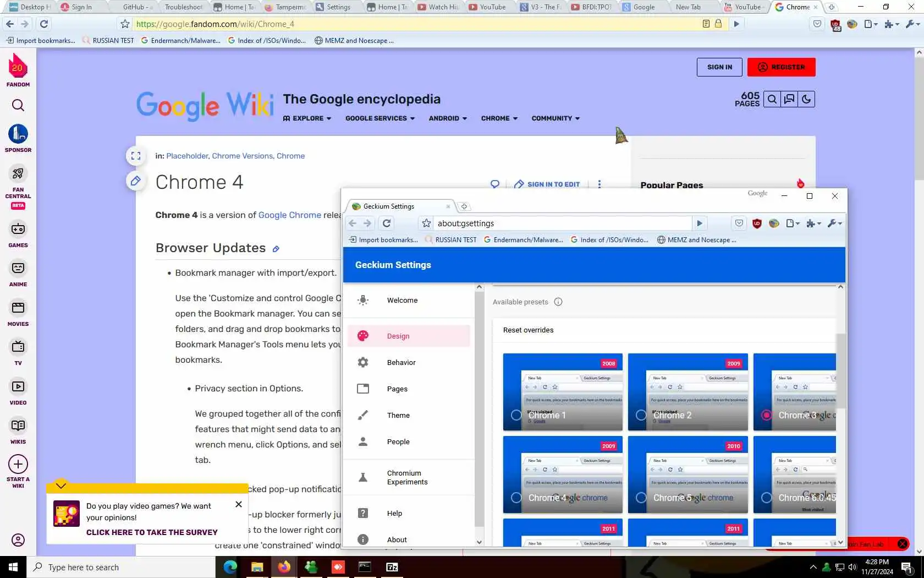Click the fullscreen expand icon left of breadcrumbs
This screenshot has width=924, height=578.
(x=135, y=156)
